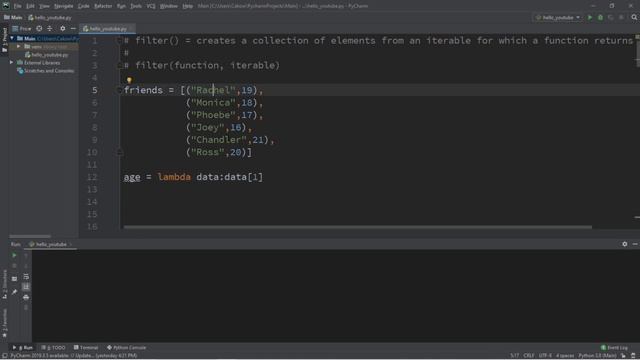Hide the Run panel with the minus icon
This screenshot has width=640, height=360.
click(635, 244)
